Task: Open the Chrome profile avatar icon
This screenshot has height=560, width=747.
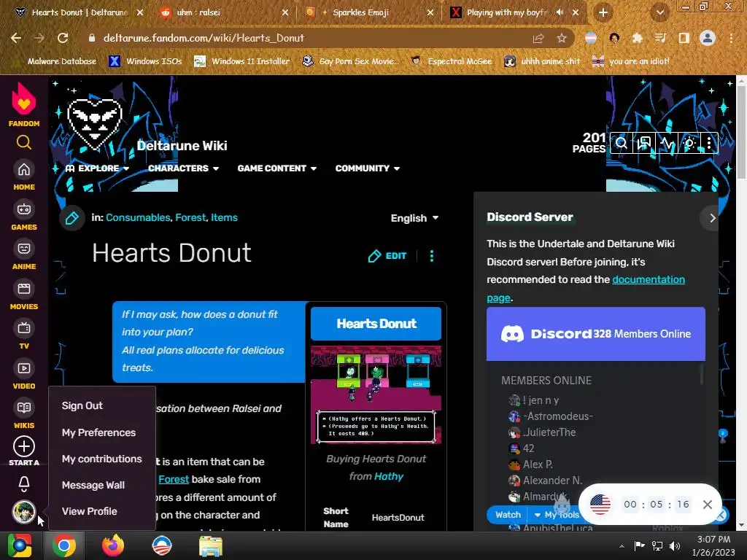Action: 708,38
